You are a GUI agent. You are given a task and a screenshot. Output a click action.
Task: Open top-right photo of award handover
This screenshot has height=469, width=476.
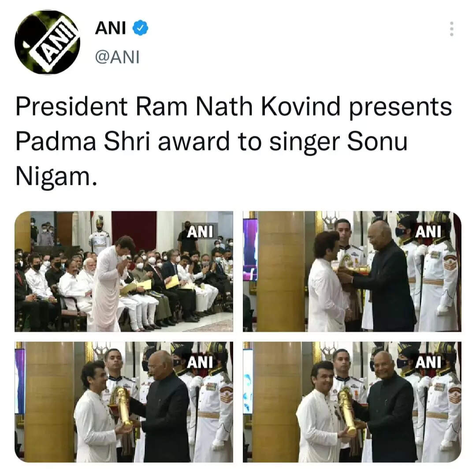352,271
